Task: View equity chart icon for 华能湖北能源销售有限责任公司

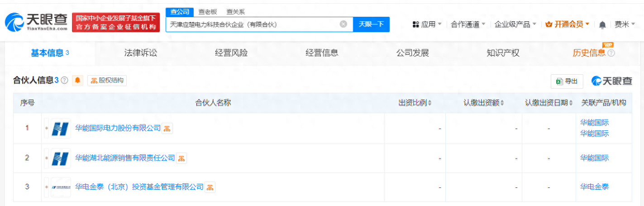Action: [181, 158]
